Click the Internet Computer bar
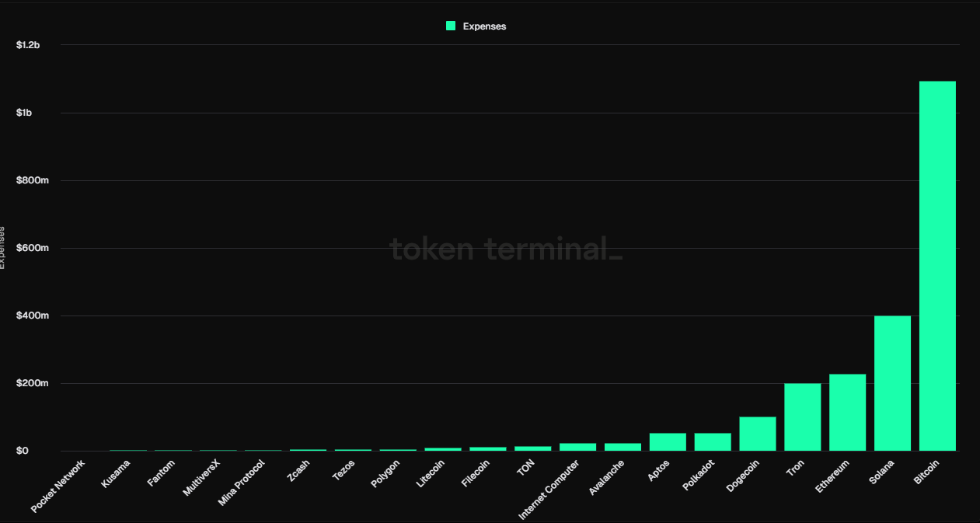 [x=577, y=447]
